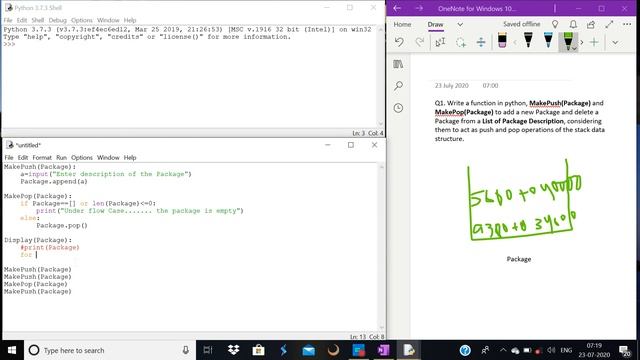Go forward with OneNote forward arrow
Screen dimensions: 640x360
coord(419,8)
